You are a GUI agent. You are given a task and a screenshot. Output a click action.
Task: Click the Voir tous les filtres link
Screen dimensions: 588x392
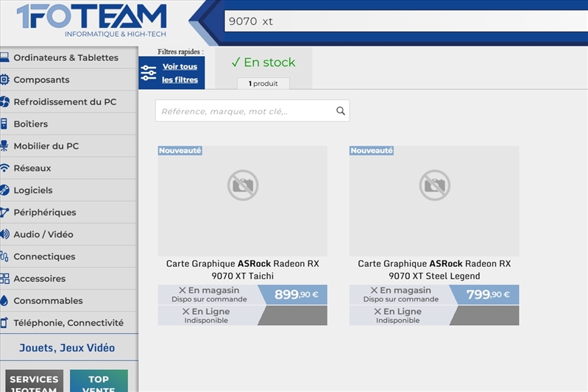coord(180,73)
